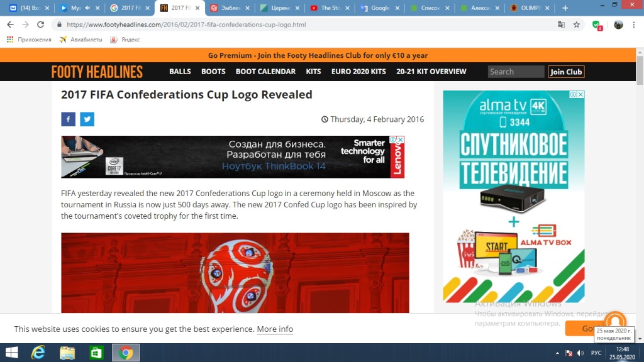Open the Chrome profile avatar
This screenshot has width=644, height=362.
click(618, 25)
